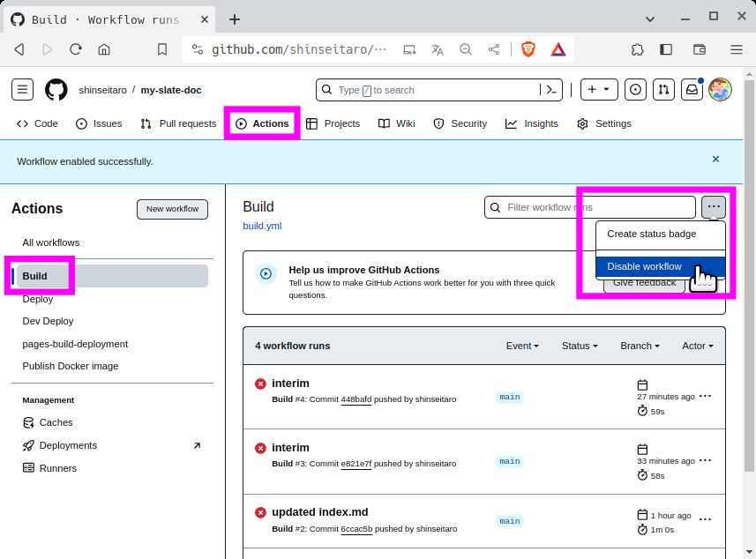
Task: Select the Deploy workflow
Action: tap(38, 299)
